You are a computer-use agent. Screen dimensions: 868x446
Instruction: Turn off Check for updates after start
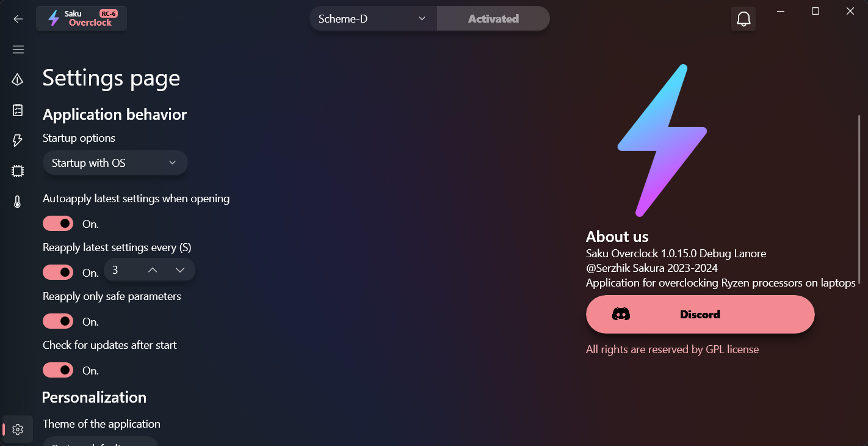(x=58, y=370)
